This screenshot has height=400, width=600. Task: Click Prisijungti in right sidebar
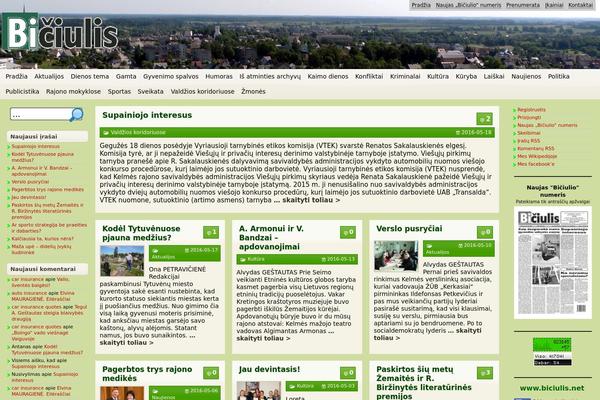click(529, 118)
